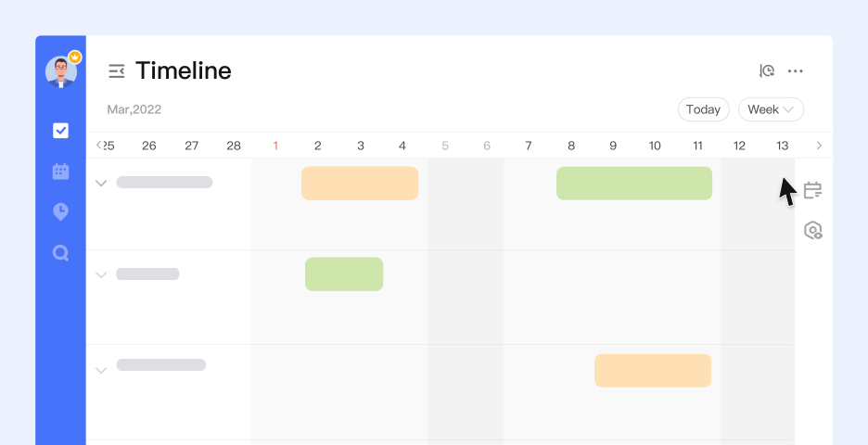Collapse the second timeline row

[101, 275]
